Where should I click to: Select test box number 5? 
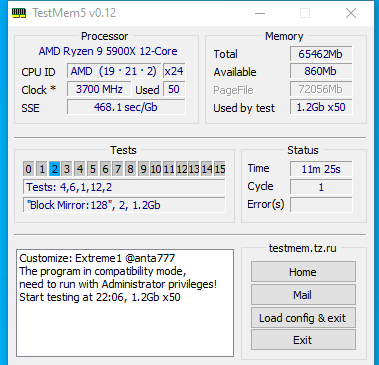[92, 169]
